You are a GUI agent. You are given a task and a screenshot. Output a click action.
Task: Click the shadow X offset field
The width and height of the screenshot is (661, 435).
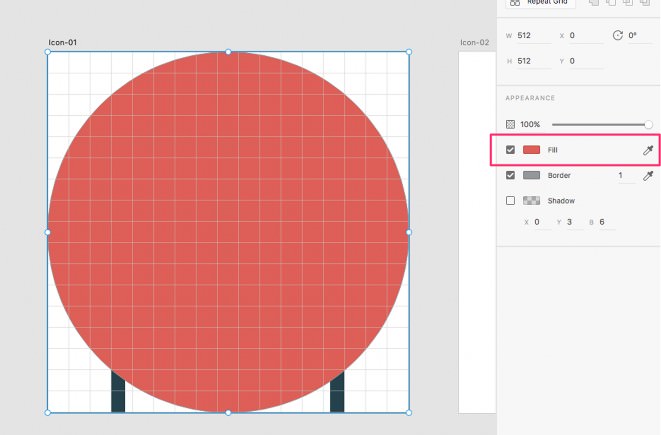click(542, 222)
